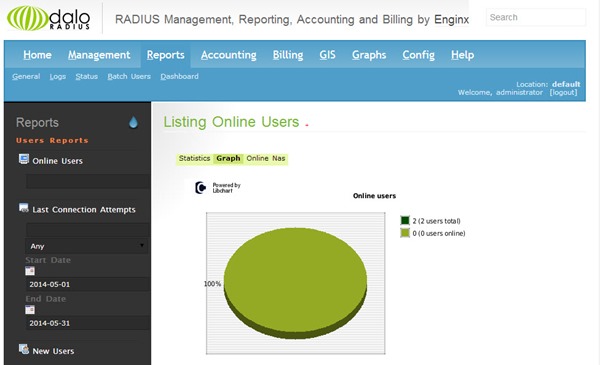Open the Graphs menu
The image size is (600, 365).
[369, 55]
